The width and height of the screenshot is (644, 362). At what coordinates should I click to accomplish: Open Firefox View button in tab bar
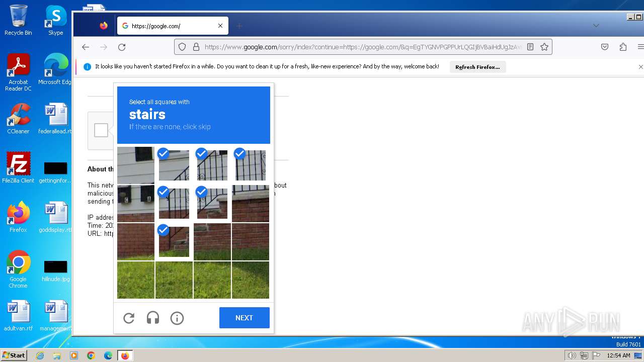(104, 26)
